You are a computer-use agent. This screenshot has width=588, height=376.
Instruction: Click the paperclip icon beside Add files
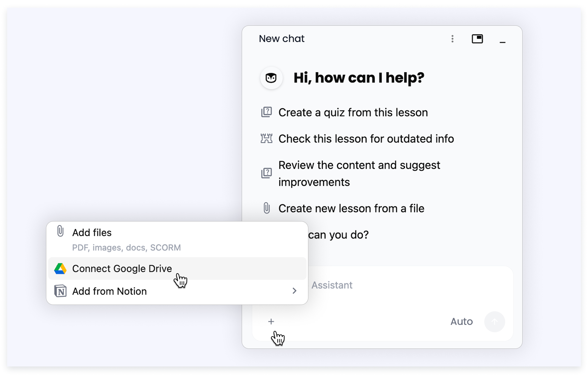click(x=60, y=231)
